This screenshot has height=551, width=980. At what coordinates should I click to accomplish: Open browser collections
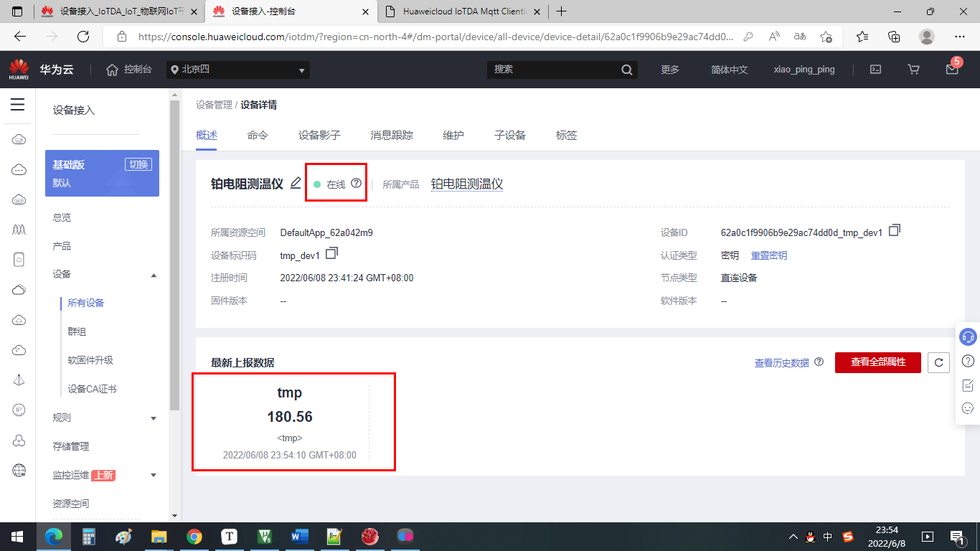894,36
